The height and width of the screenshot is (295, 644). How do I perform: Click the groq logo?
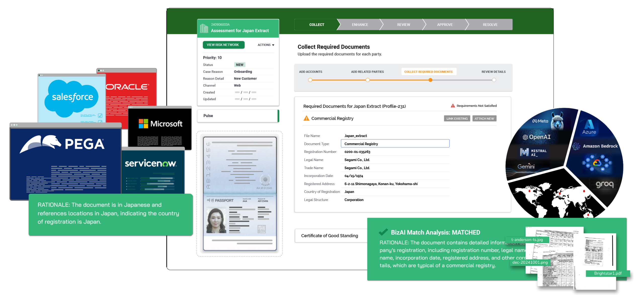click(605, 184)
